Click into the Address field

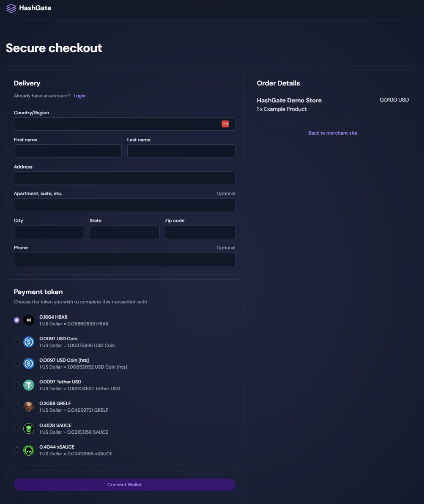click(x=124, y=178)
